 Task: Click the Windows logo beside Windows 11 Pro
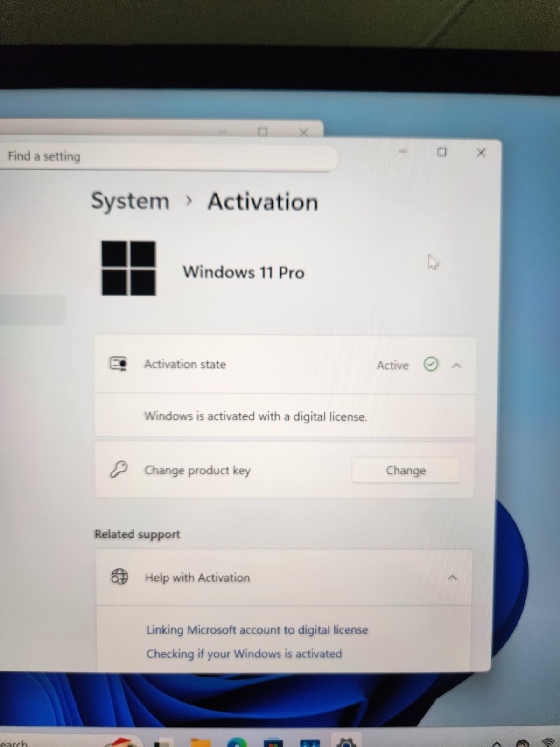click(x=128, y=268)
